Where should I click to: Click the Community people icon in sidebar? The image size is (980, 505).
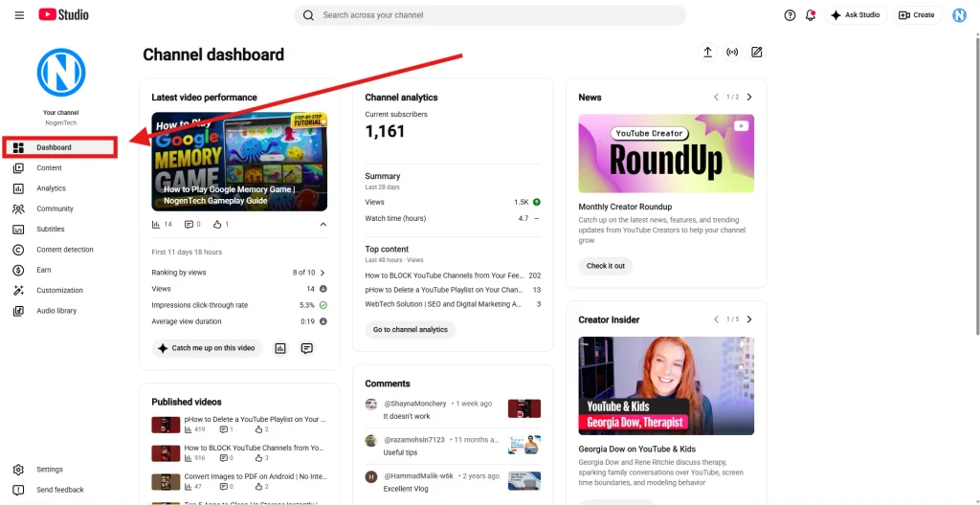click(x=19, y=209)
